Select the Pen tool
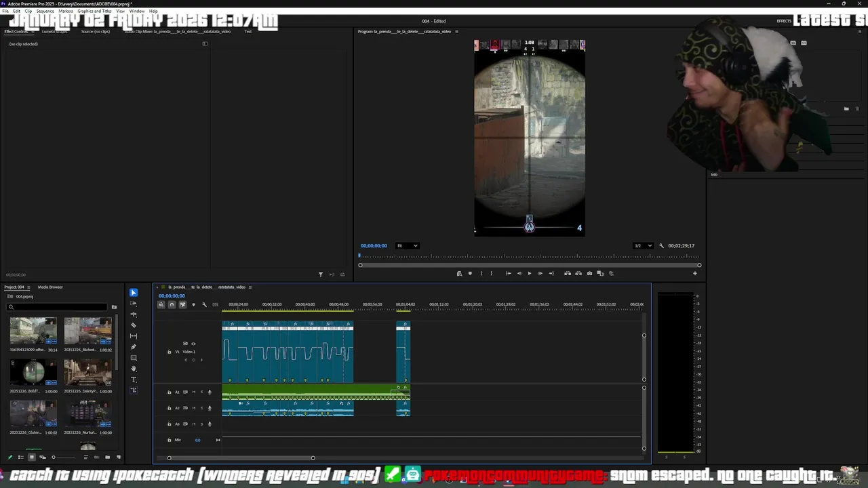868x488 pixels. [x=134, y=347]
